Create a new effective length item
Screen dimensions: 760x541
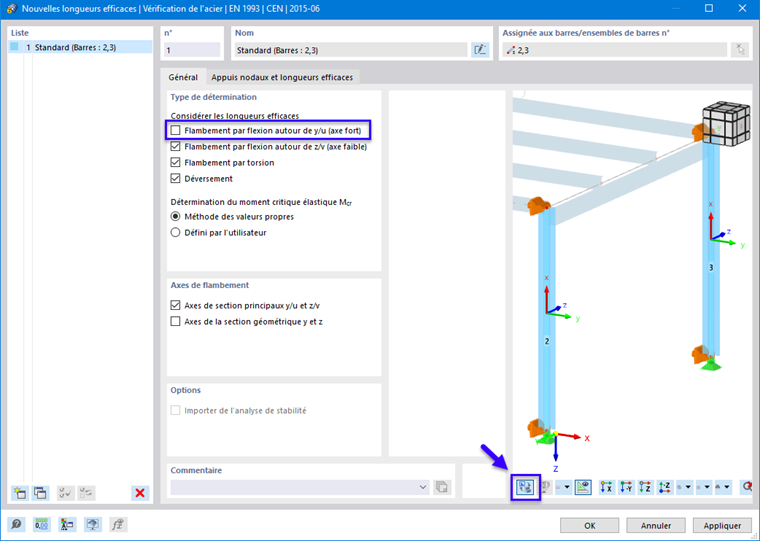point(20,493)
